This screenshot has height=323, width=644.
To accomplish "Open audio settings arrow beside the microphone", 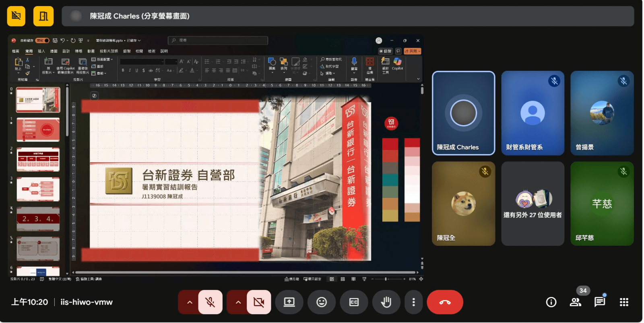I will pyautogui.click(x=190, y=302).
